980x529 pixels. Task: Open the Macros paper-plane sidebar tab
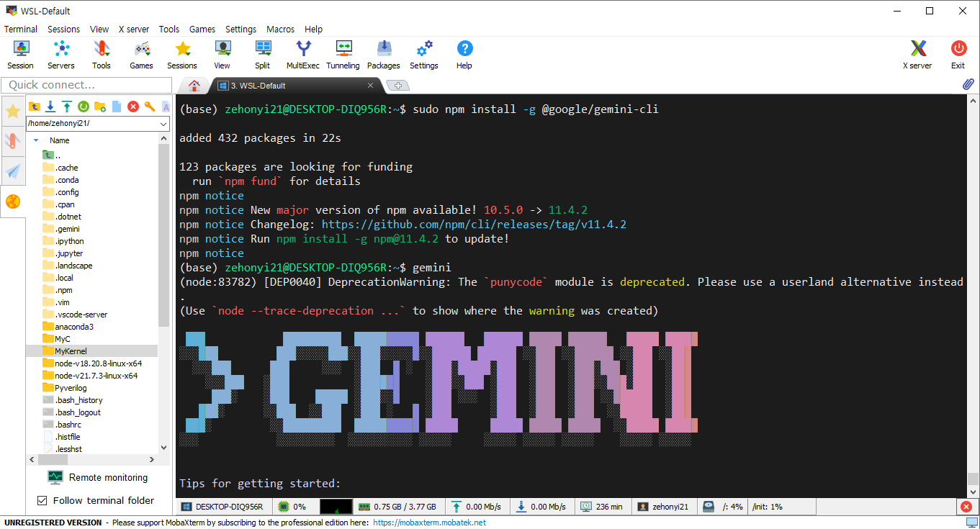coord(13,171)
